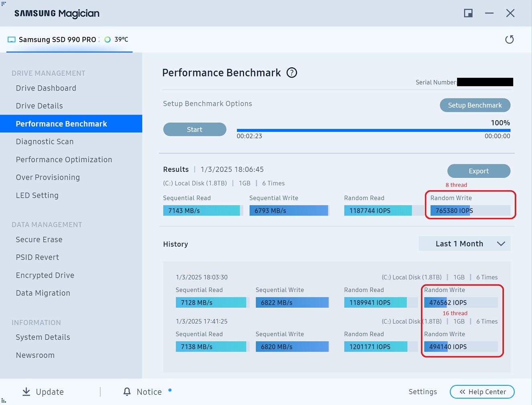Open the Performance Benchmark help question icon
The image size is (532, 405).
pos(292,73)
